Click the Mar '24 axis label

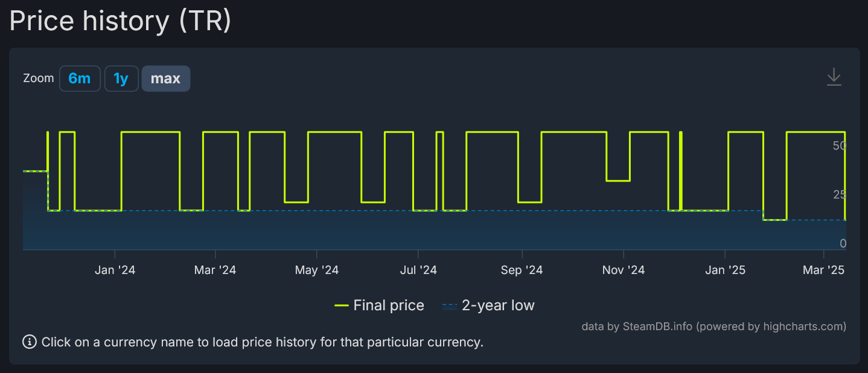(x=215, y=270)
